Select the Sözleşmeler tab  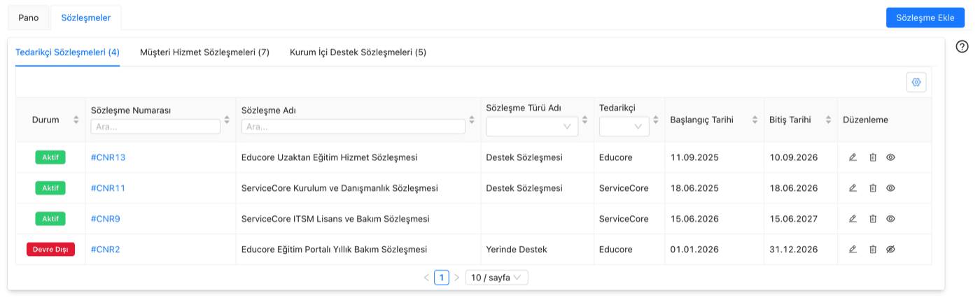(x=85, y=17)
